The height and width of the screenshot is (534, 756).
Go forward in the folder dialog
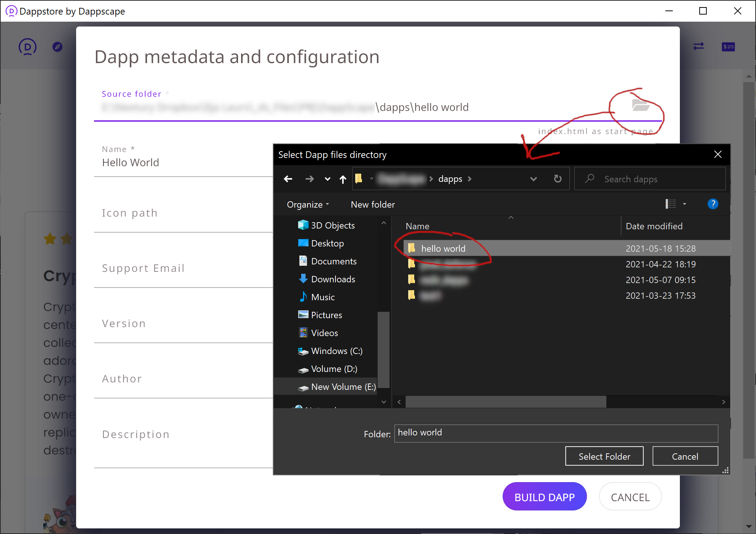tap(309, 179)
